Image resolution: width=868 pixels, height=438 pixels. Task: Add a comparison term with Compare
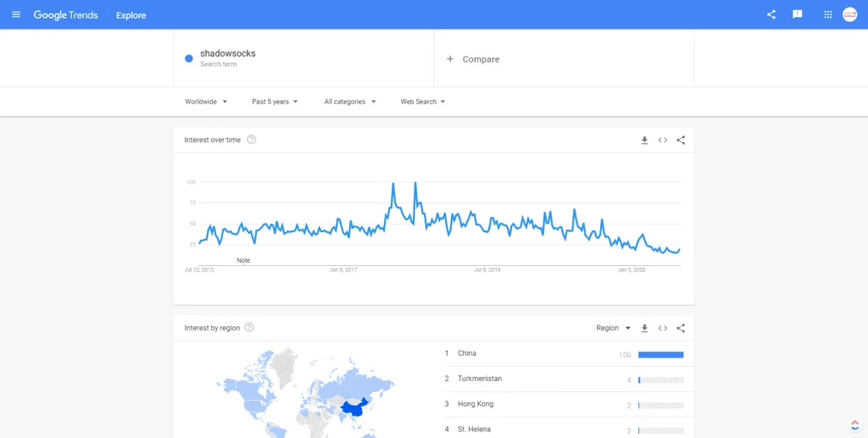(x=473, y=59)
